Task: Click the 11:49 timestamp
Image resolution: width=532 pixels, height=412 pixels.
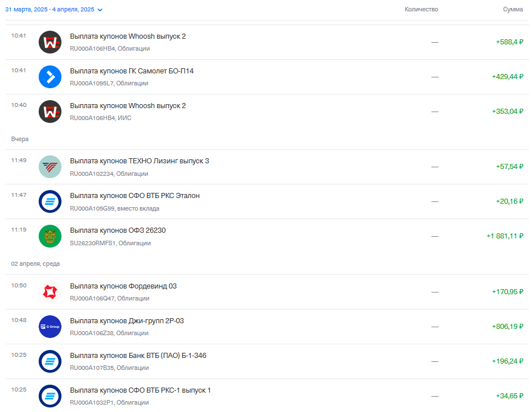Action: click(x=19, y=160)
